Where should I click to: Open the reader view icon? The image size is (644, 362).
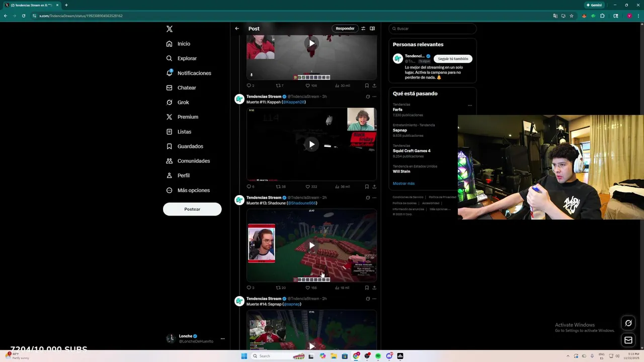[372, 29]
